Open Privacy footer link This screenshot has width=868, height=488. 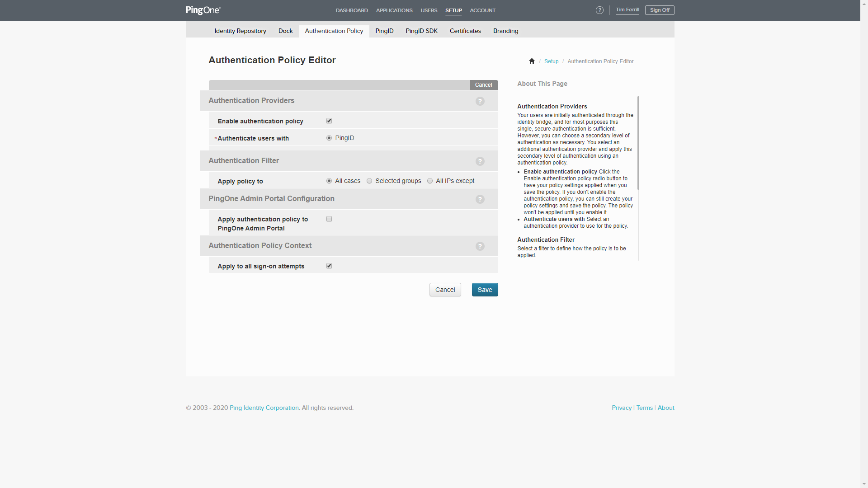click(x=622, y=408)
